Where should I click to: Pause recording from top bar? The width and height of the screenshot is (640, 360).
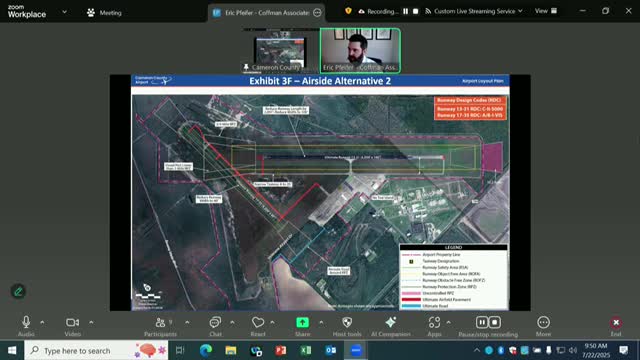[x=405, y=11]
